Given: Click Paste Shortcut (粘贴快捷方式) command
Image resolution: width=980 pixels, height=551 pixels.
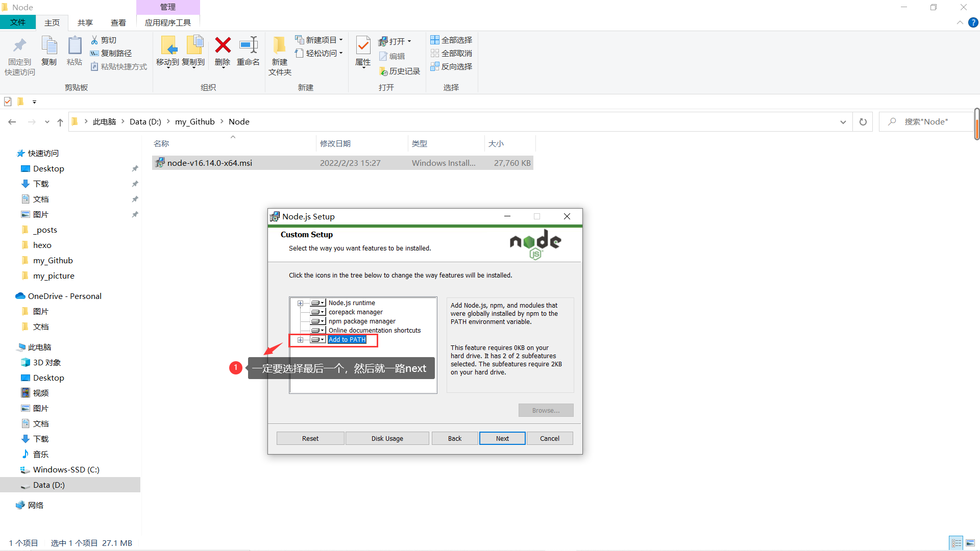Looking at the screenshot, I should 118,66.
